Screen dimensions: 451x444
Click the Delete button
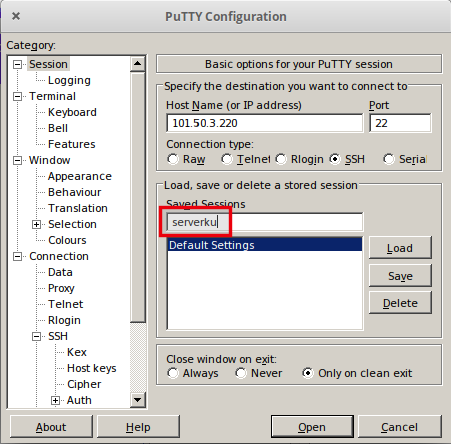coord(400,303)
